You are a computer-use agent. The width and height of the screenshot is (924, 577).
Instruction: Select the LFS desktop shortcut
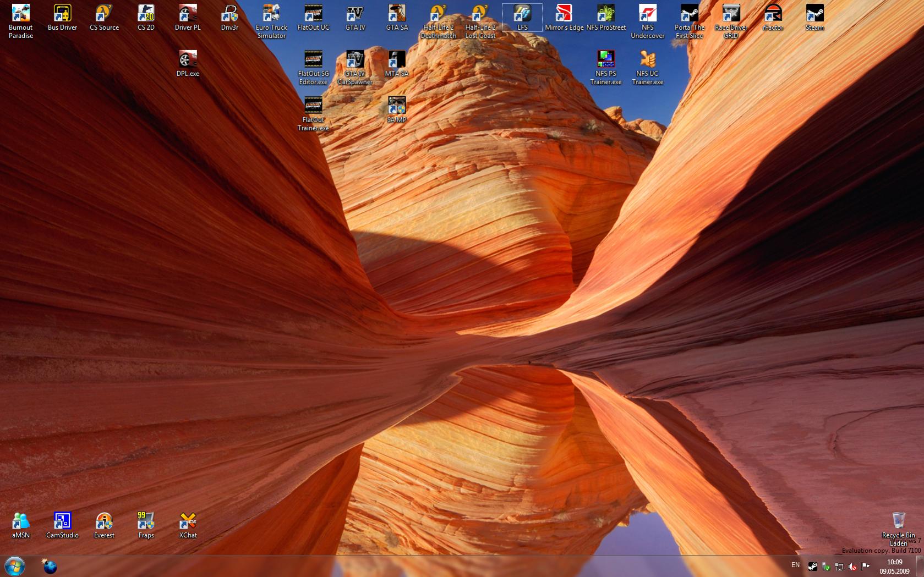pos(522,18)
